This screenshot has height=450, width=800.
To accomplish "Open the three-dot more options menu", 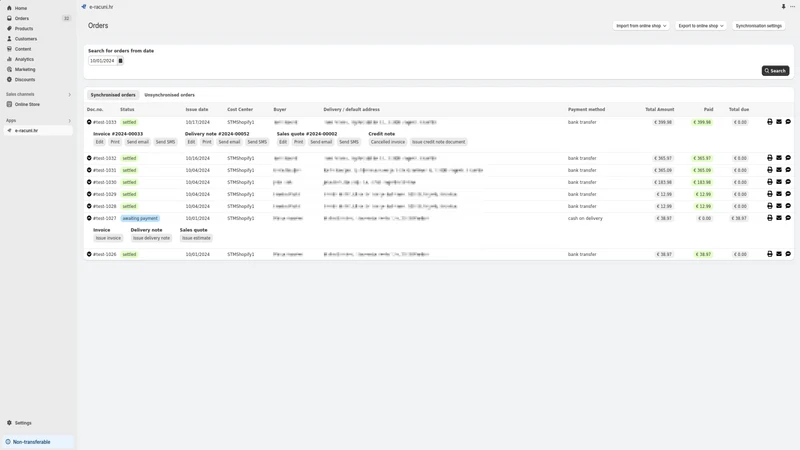I will 792,7.
